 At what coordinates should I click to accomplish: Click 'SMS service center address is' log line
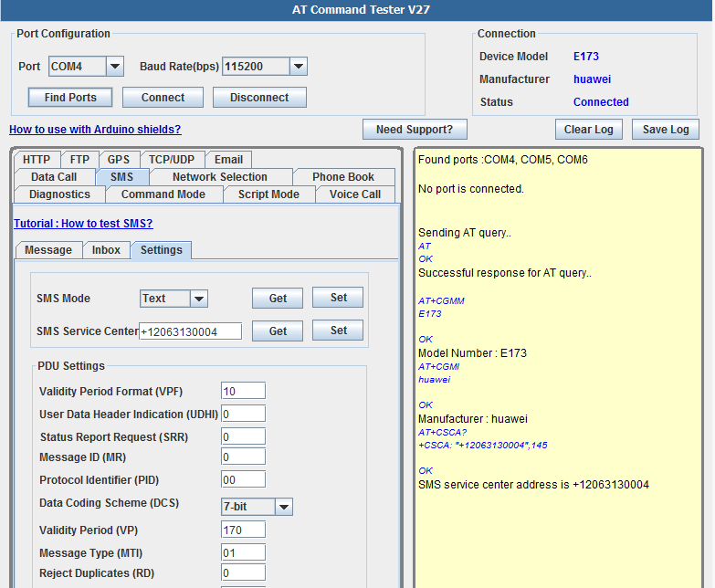tap(533, 485)
